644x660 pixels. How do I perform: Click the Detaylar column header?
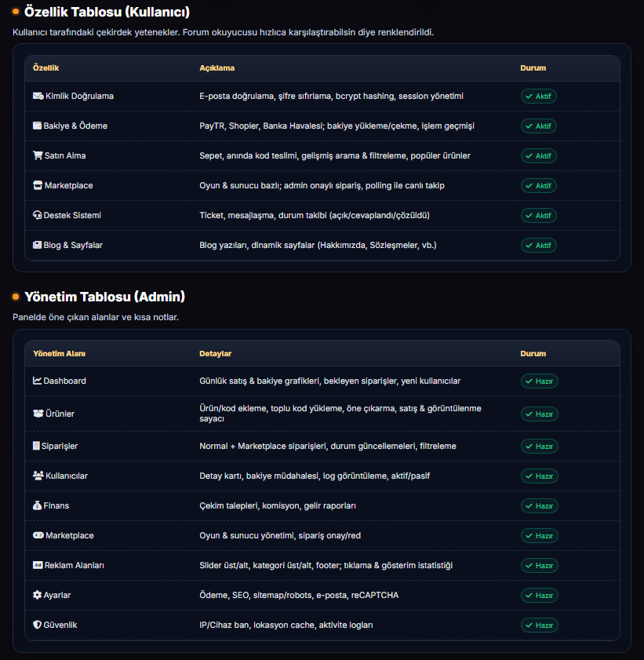(215, 354)
